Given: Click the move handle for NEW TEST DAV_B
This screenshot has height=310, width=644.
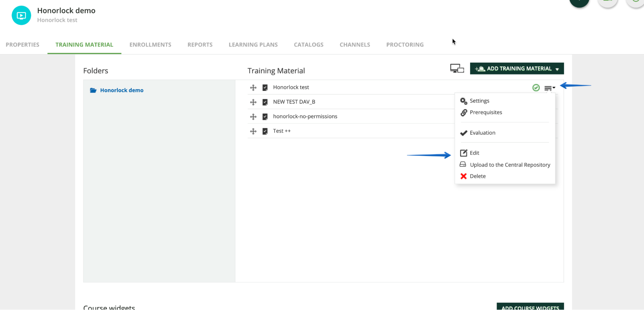Looking at the screenshot, I should click(253, 102).
